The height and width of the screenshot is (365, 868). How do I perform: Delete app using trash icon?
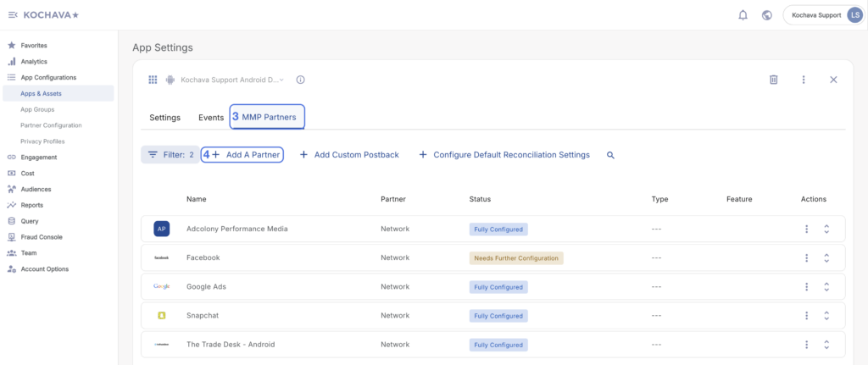[x=773, y=80]
